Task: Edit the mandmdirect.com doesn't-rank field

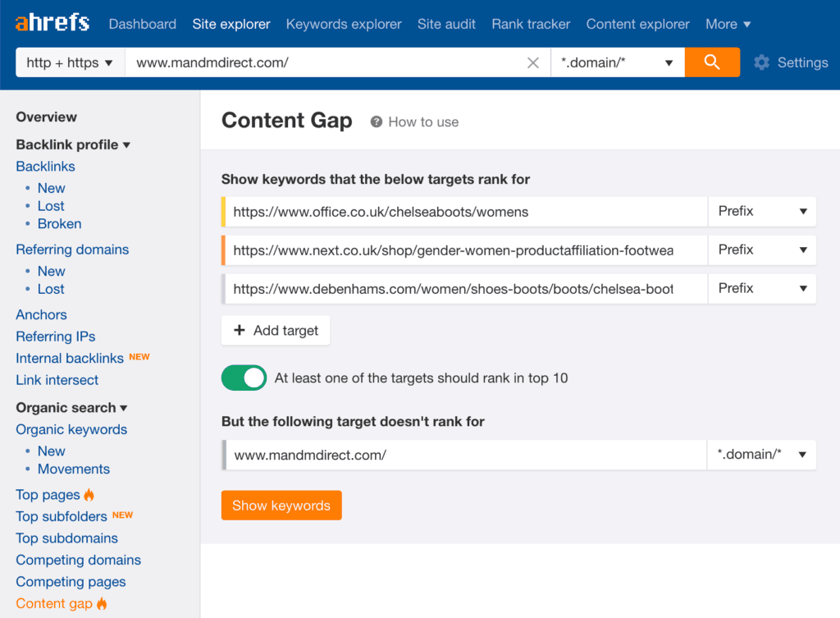Action: click(464, 455)
